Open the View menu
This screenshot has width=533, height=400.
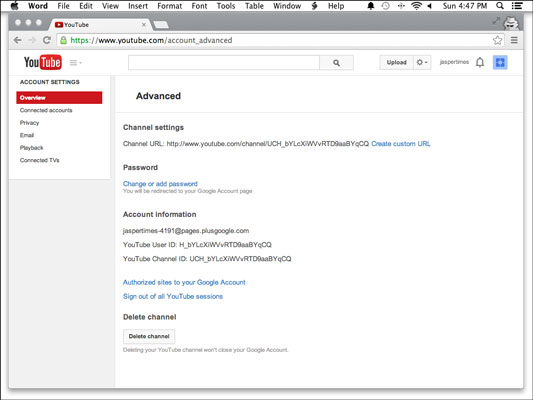(x=110, y=6)
